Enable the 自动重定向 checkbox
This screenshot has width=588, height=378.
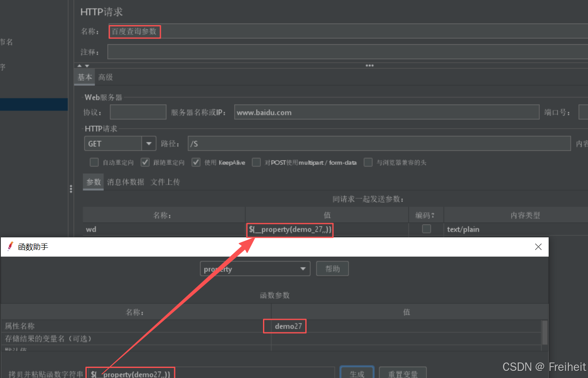pyautogui.click(x=94, y=162)
